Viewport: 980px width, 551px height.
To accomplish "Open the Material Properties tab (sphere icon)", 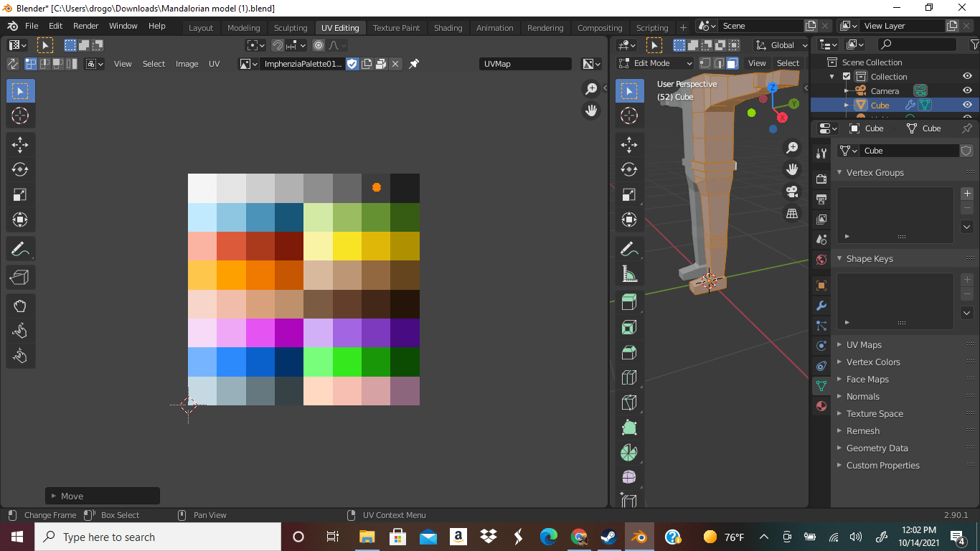I will click(x=821, y=406).
